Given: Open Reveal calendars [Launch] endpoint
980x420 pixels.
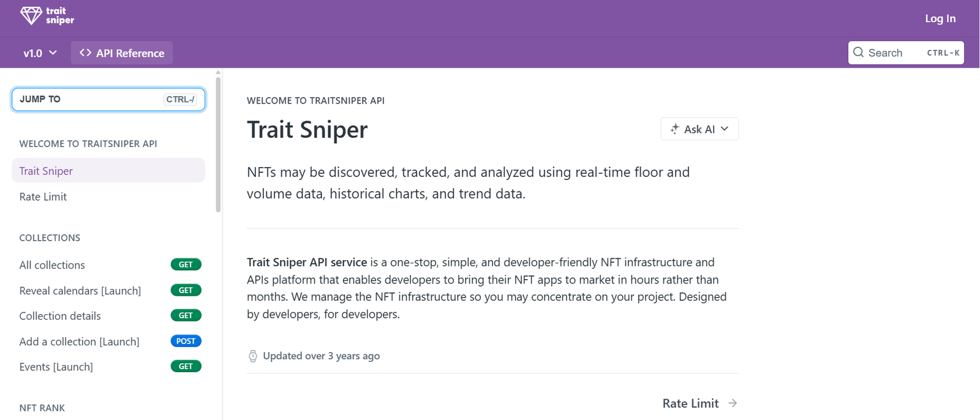Looking at the screenshot, I should pos(80,291).
